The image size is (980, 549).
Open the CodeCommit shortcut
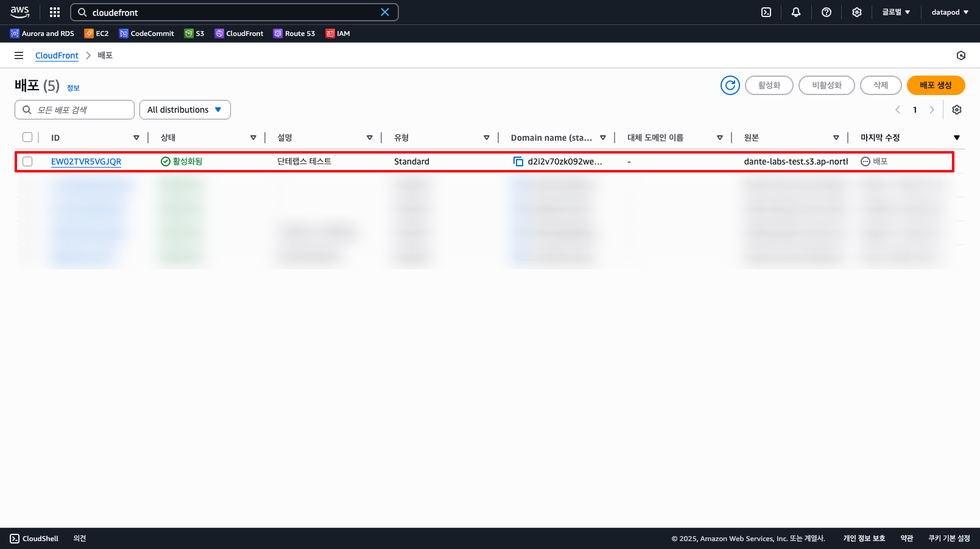pos(147,34)
